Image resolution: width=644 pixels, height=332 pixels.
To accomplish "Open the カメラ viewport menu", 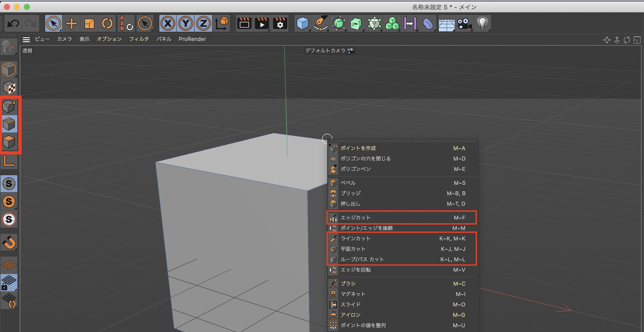I will [x=64, y=39].
